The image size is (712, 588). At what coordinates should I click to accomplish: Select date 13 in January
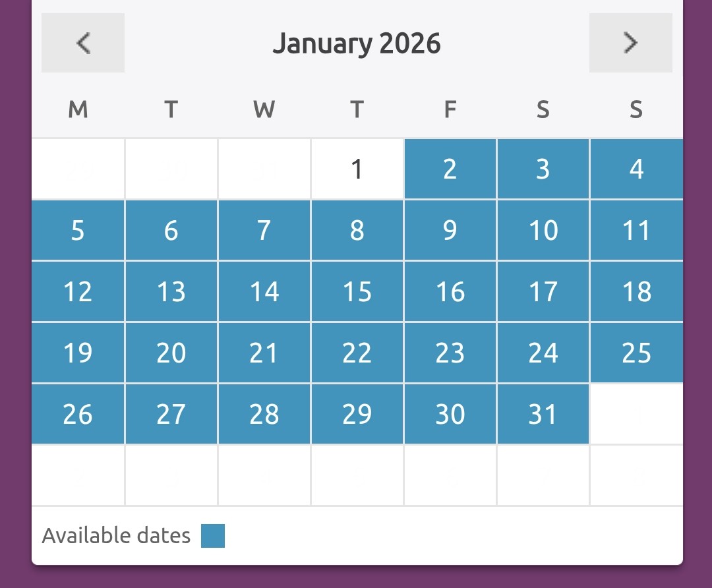click(171, 292)
